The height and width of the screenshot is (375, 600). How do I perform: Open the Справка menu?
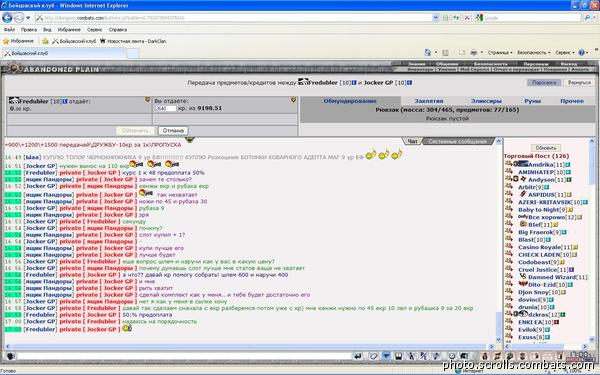pyautogui.click(x=118, y=29)
